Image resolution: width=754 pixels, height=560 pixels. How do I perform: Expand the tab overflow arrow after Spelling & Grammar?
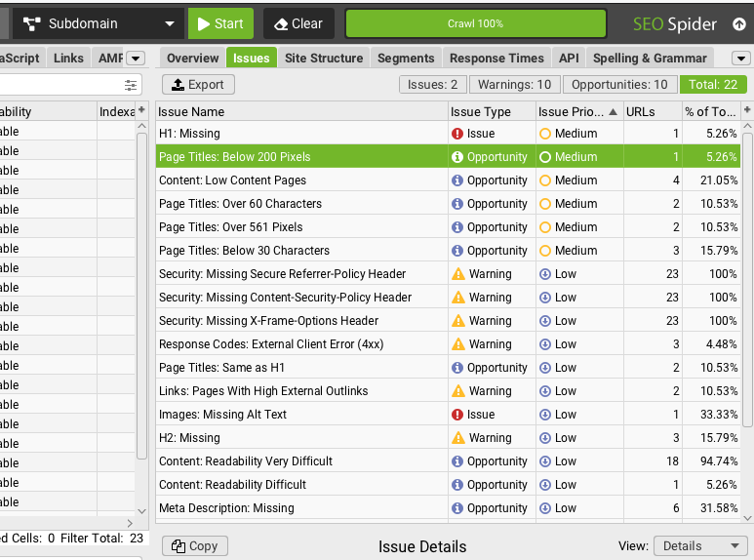coord(741,59)
